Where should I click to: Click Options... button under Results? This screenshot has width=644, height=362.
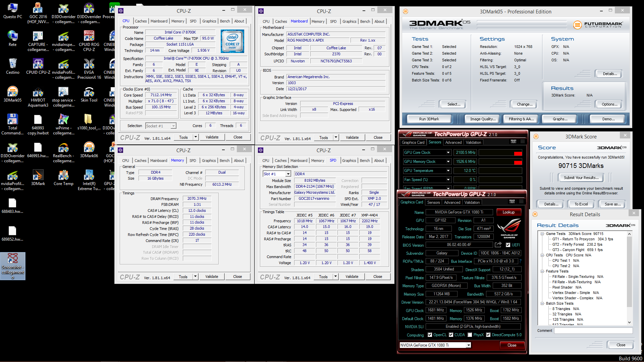(609, 104)
